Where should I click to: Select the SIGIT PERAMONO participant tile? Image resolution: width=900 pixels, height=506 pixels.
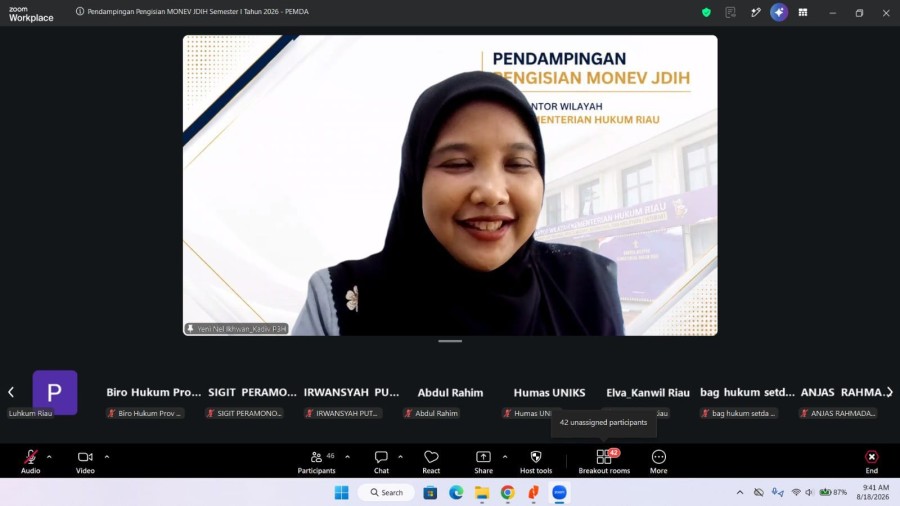click(252, 394)
